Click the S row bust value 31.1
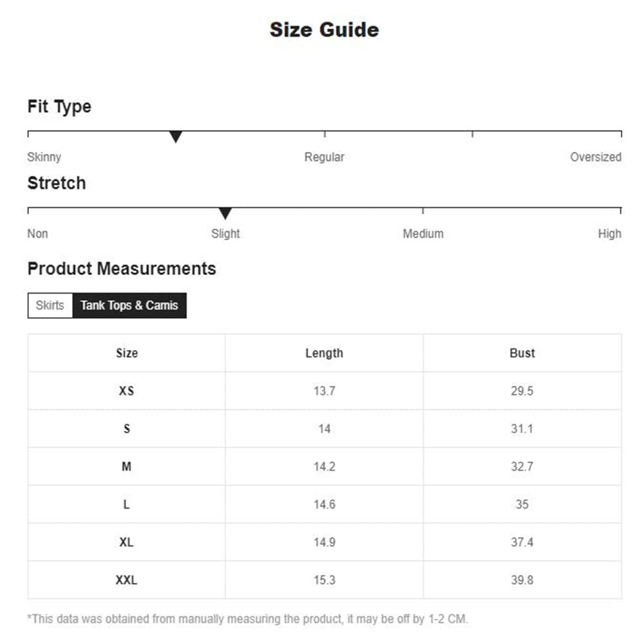This screenshot has width=644, height=644. click(522, 429)
